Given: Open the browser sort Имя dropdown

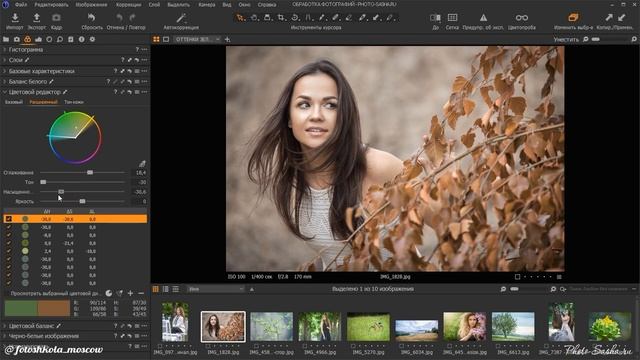Looking at the screenshot, I should coord(216,289).
